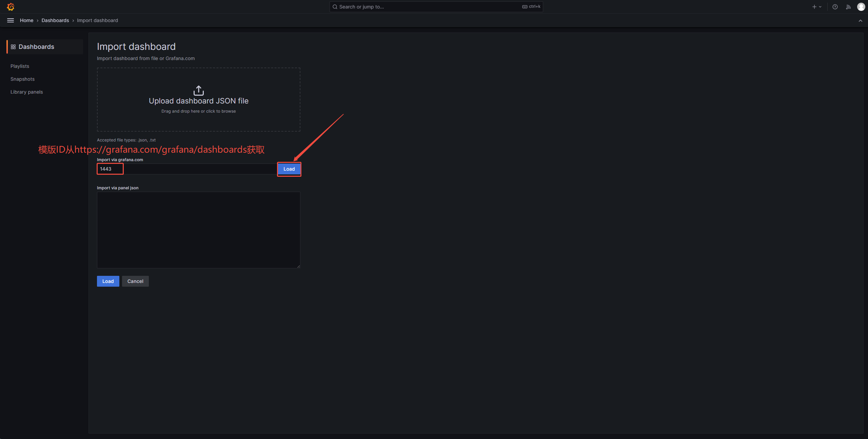Click the Grafana logo icon
Screen dimensions: 868x439
[11, 7]
